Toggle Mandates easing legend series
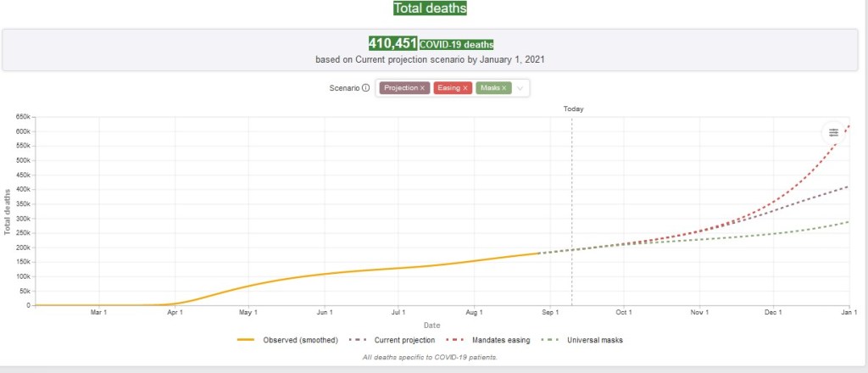Screen dimensions: 868x373 click(x=500, y=340)
